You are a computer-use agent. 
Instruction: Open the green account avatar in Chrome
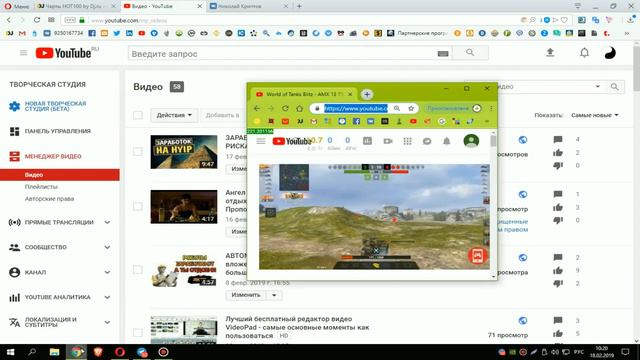[x=471, y=141]
